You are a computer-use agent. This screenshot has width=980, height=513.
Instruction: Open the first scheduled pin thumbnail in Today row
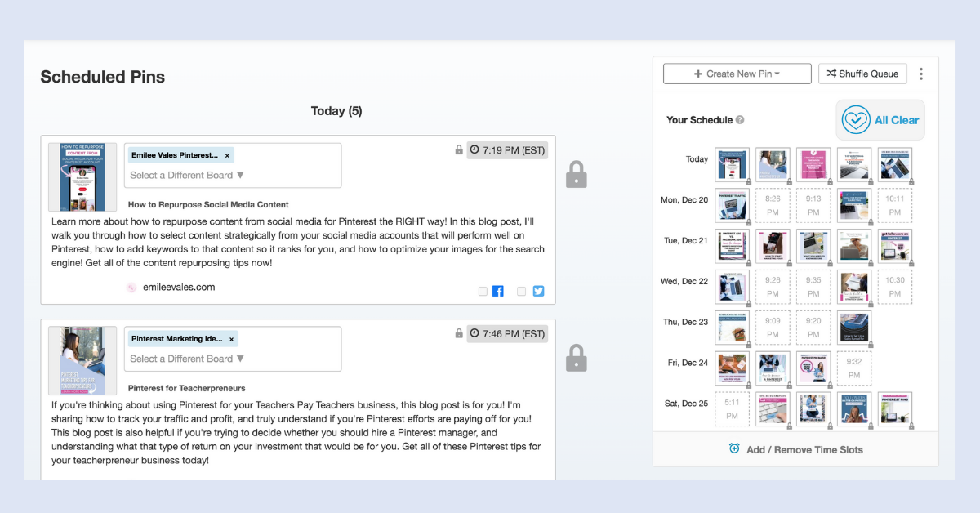(x=732, y=165)
